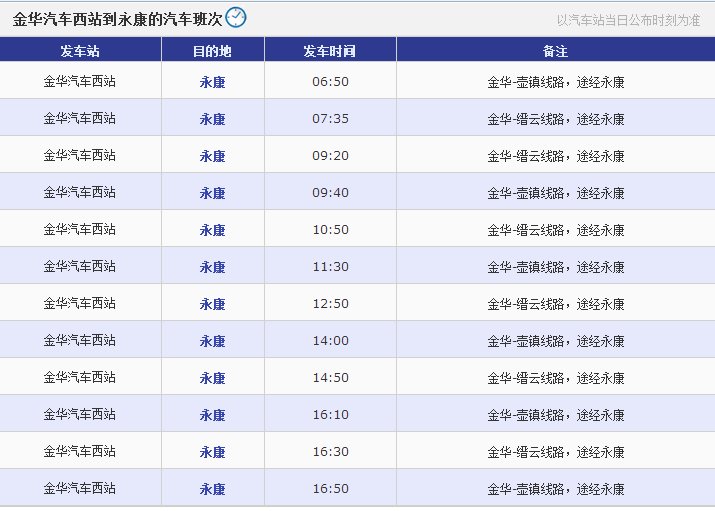The image size is (715, 511).
Task: Click the note 以汽车站当日公布时刻为准
Action: (x=628, y=20)
